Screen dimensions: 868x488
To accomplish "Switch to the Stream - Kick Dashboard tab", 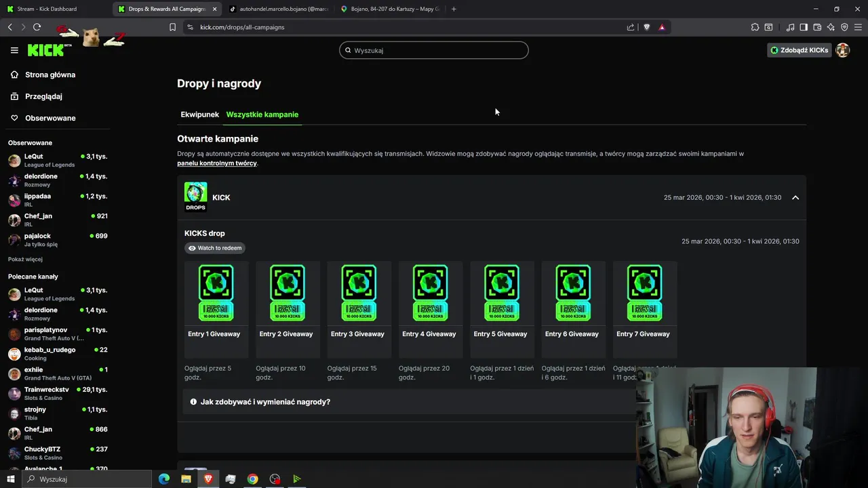I will 56,9.
